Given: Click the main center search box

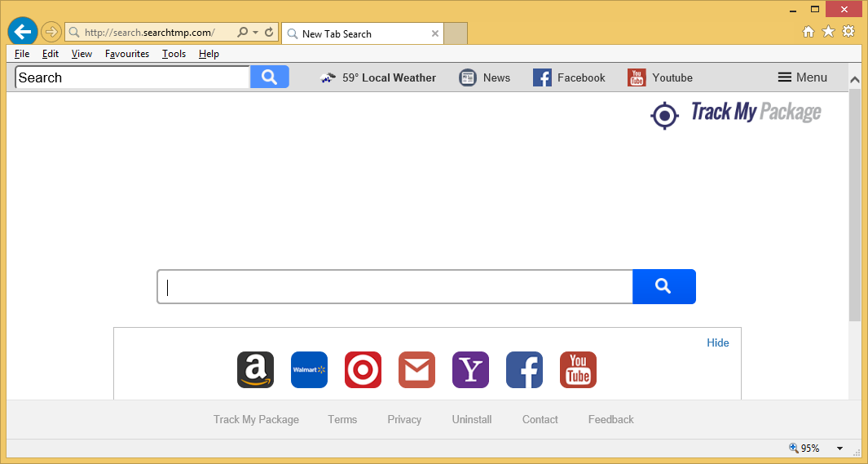Looking at the screenshot, I should tap(394, 287).
